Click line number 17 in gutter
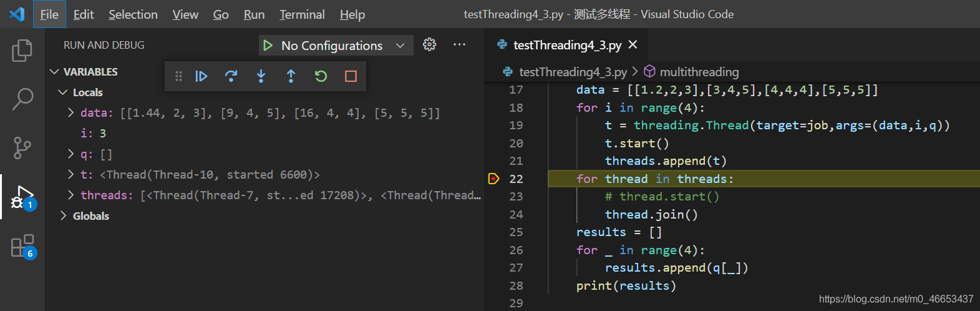Viewport: 980px width, 311px height. click(x=516, y=90)
